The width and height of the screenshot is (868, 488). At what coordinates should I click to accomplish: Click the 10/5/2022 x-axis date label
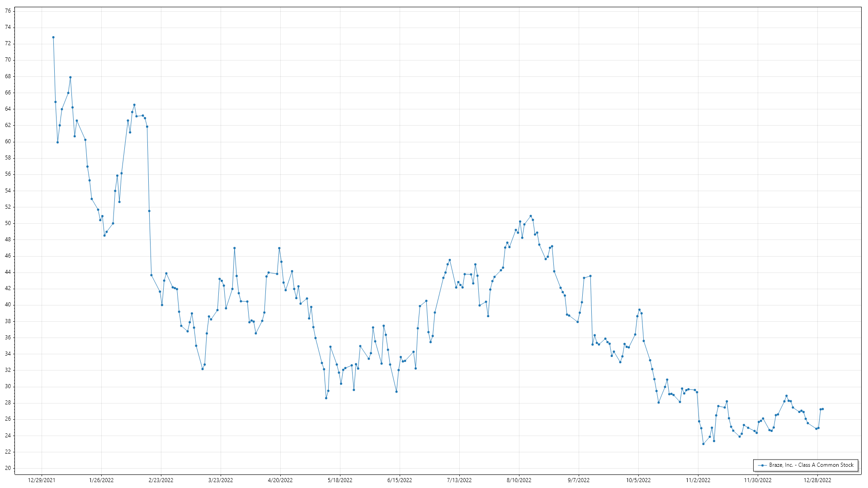tap(638, 480)
